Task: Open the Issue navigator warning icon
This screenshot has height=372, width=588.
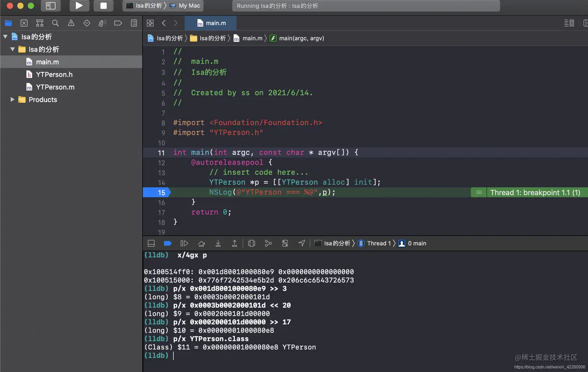Action: pyautogui.click(x=71, y=23)
